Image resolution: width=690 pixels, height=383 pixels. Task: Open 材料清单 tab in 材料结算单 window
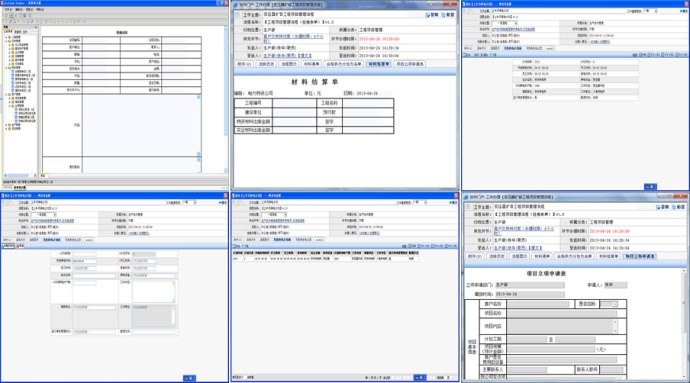[312, 64]
